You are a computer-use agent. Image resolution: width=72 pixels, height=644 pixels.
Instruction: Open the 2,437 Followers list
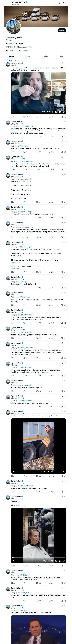(23, 50)
